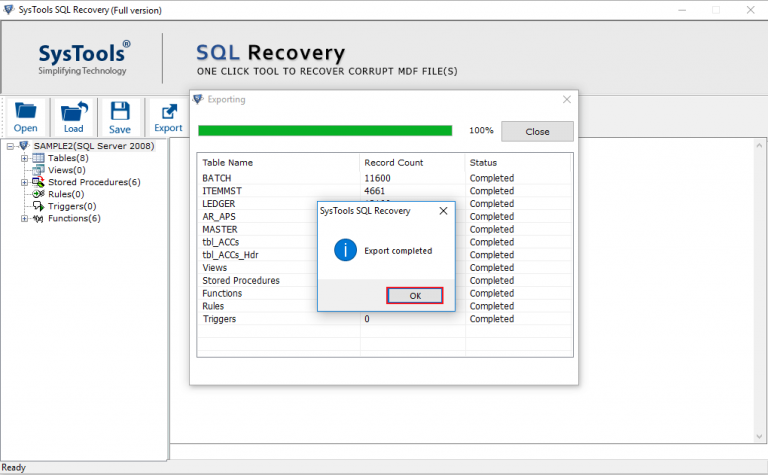Click the BATCH row in export table
This screenshot has height=475, width=768.
point(384,178)
